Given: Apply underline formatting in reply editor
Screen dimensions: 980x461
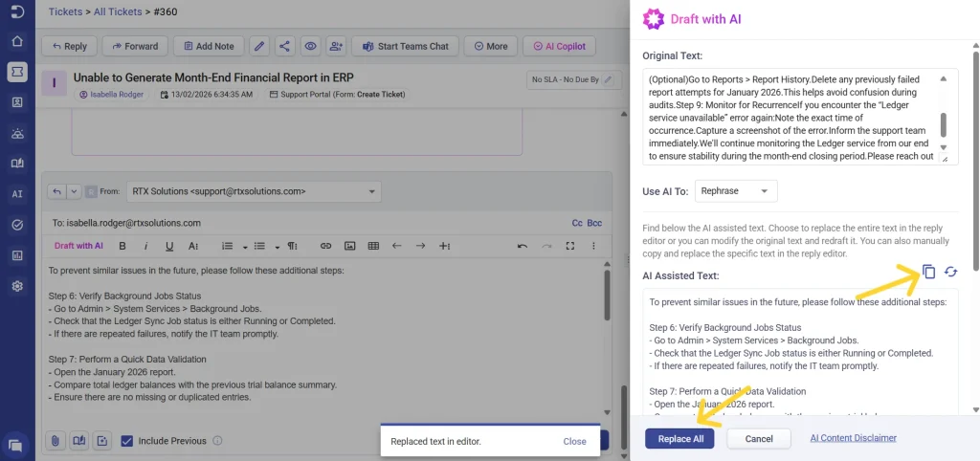Looking at the screenshot, I should [x=168, y=246].
